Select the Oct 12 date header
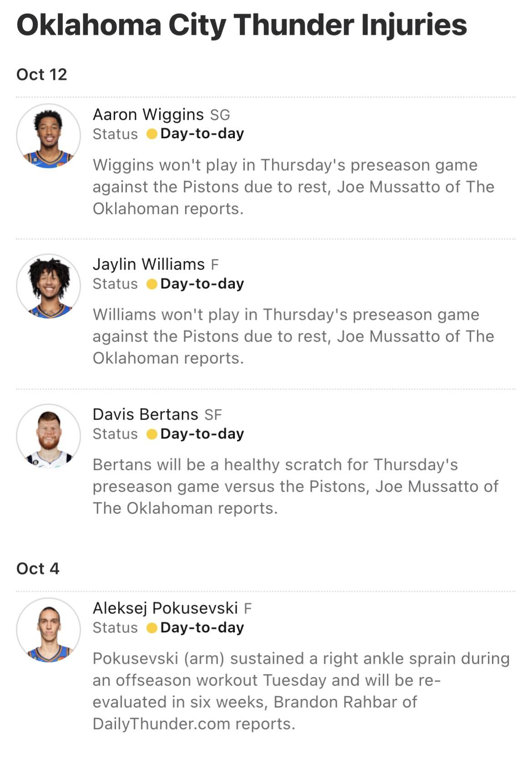 tap(41, 75)
